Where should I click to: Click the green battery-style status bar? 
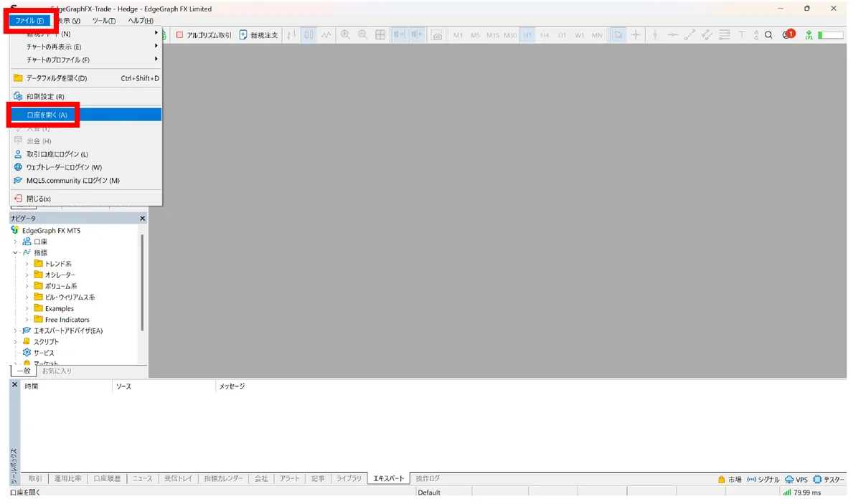[831, 34]
